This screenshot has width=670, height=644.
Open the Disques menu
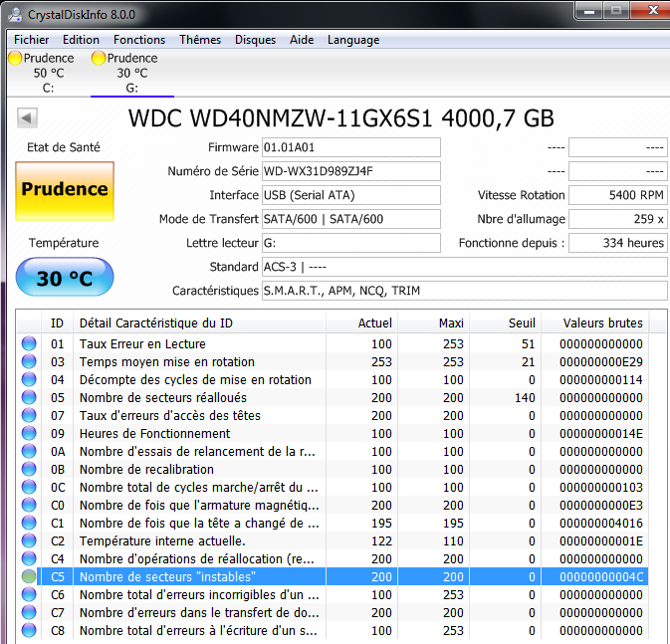click(255, 40)
